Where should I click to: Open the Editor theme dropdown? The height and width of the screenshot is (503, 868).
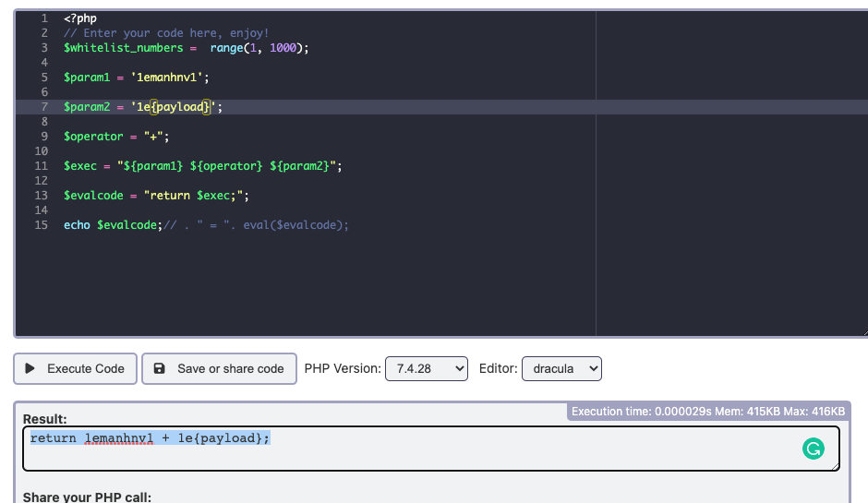click(561, 368)
